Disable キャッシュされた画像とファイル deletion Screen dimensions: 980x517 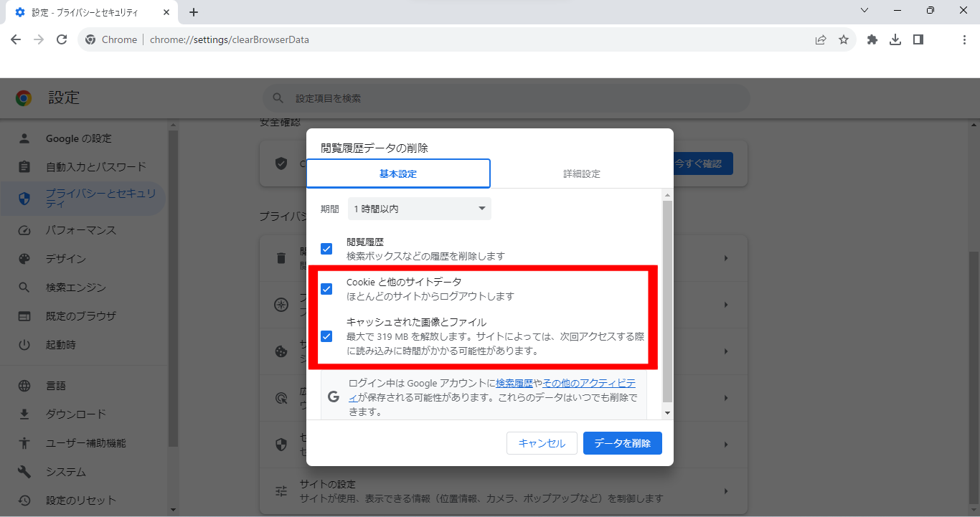pyautogui.click(x=326, y=336)
